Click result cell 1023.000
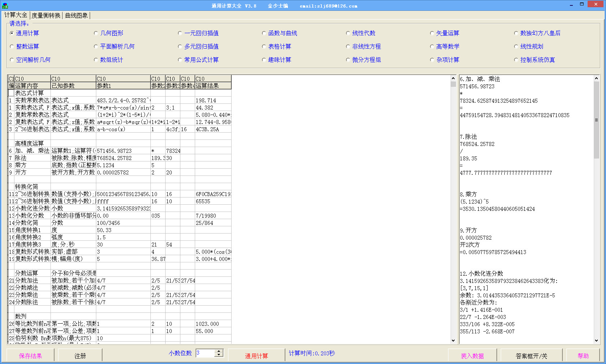606x364 pixels. point(213,324)
